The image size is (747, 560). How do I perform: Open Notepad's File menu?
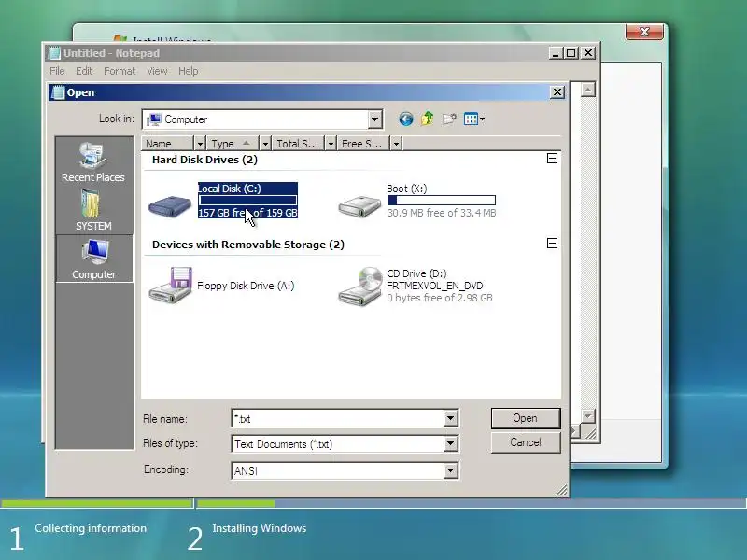[x=57, y=71]
